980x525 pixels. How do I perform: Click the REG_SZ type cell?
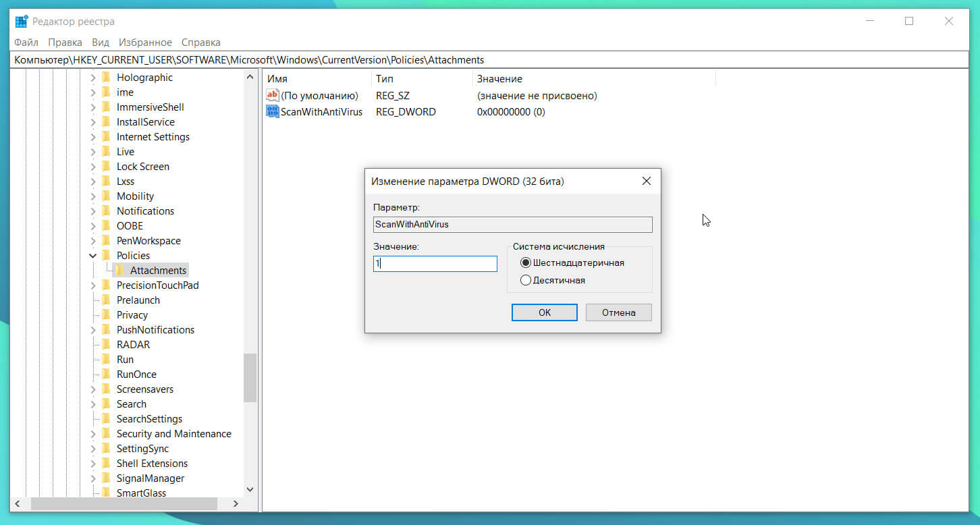pos(393,96)
